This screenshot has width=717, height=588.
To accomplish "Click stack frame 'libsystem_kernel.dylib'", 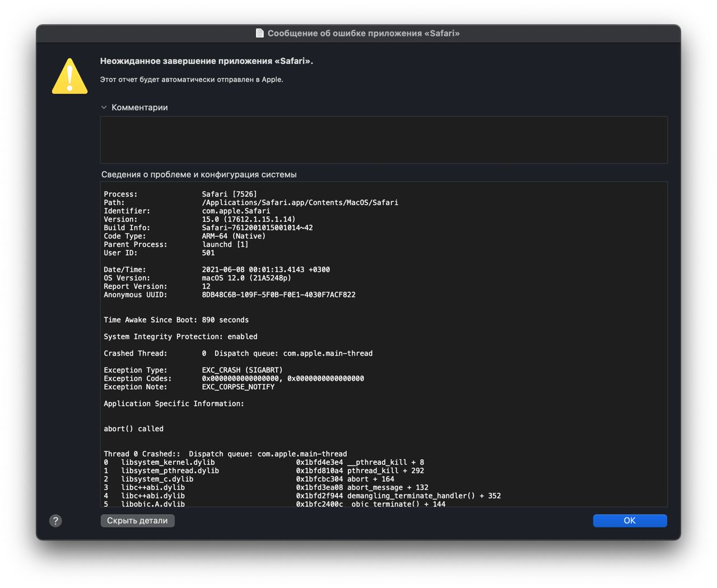I will point(168,463).
